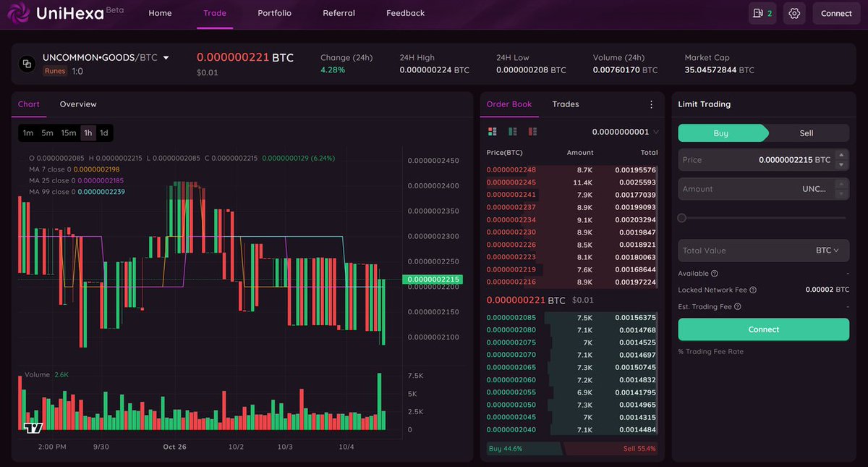Click the MA 99 close indicator label
Image resolution: width=868 pixels, height=467 pixels.
(x=77, y=192)
